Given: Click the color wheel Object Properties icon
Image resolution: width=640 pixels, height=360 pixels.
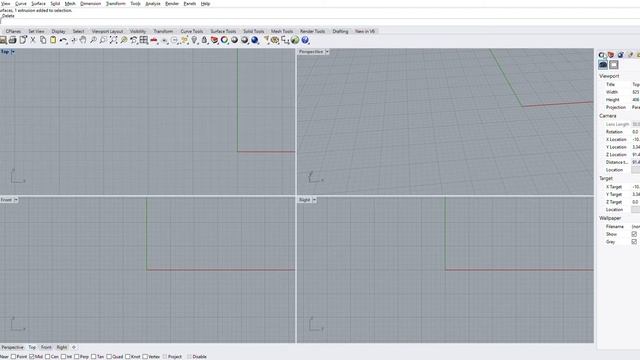Looking at the screenshot, I should [224, 40].
